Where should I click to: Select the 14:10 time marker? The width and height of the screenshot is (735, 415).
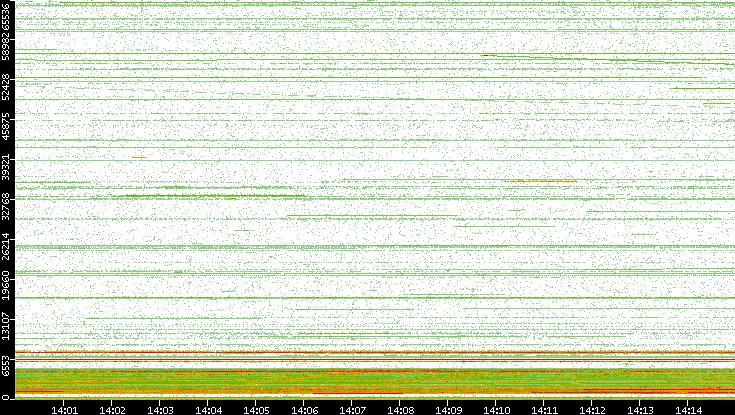497,409
